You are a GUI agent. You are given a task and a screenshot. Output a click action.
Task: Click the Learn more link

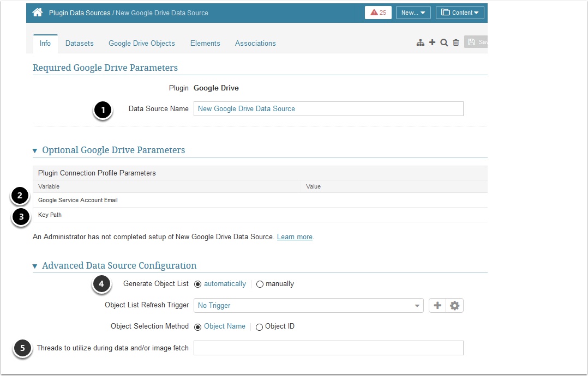pyautogui.click(x=295, y=237)
